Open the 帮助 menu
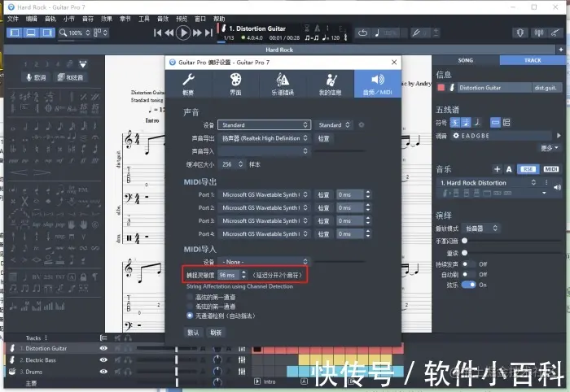 tap(219, 19)
